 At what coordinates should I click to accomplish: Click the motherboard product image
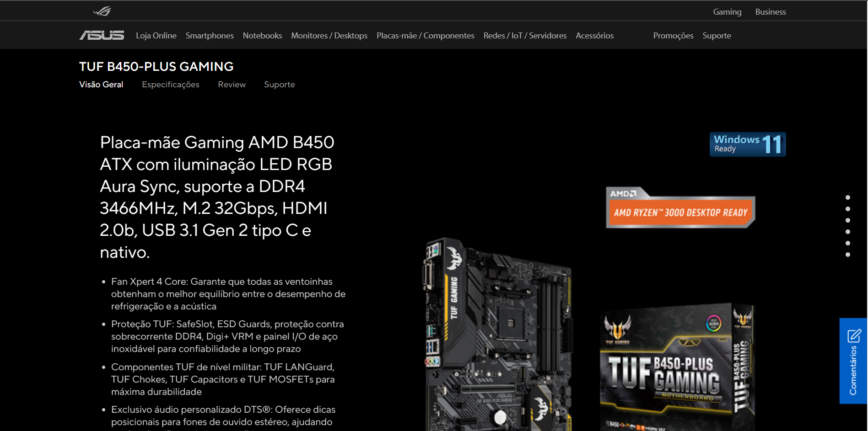tap(497, 335)
